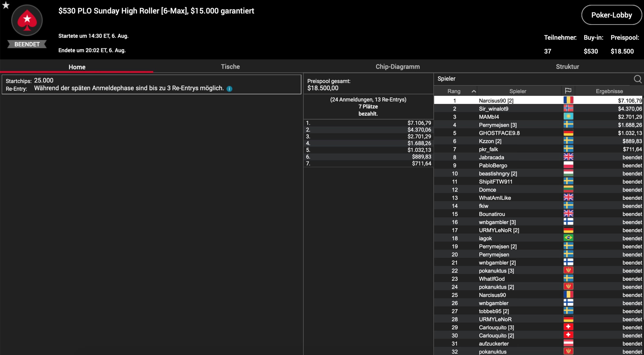Click Sir_winalot9 Norwegian flag icon
Image resolution: width=644 pixels, height=355 pixels.
click(568, 109)
